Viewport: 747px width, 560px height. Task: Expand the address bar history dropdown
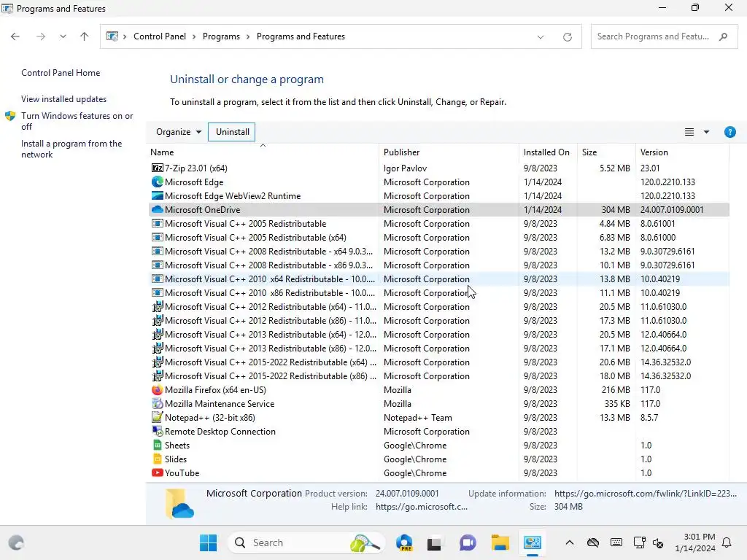click(x=541, y=36)
